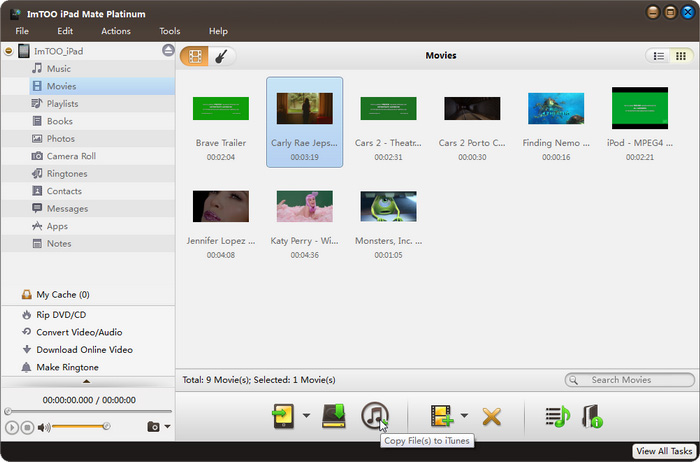Screen dimensions: 700x462
Task: Click the orange X delete icon
Action: [x=491, y=416]
